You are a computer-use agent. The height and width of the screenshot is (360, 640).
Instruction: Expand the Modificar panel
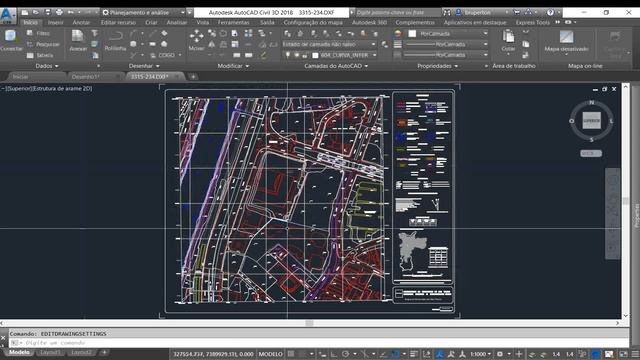(233, 66)
